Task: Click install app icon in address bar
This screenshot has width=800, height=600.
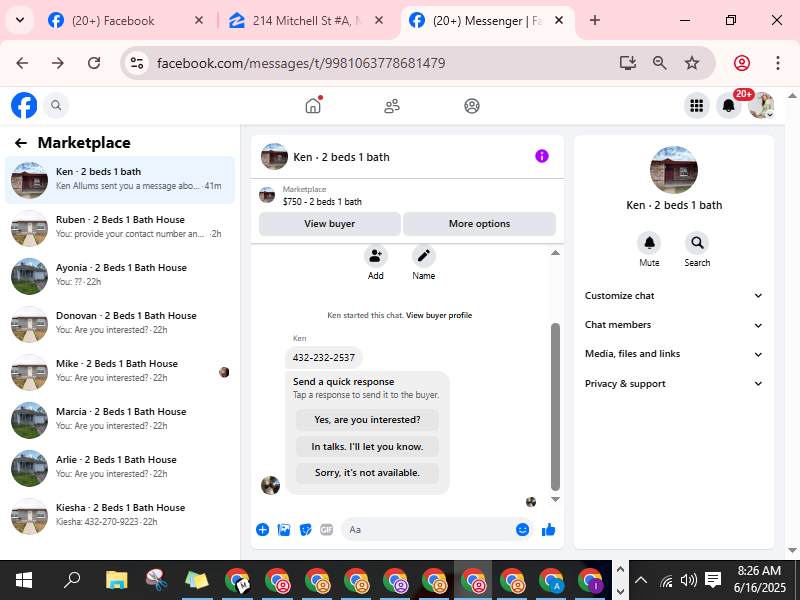Action: pos(628,63)
